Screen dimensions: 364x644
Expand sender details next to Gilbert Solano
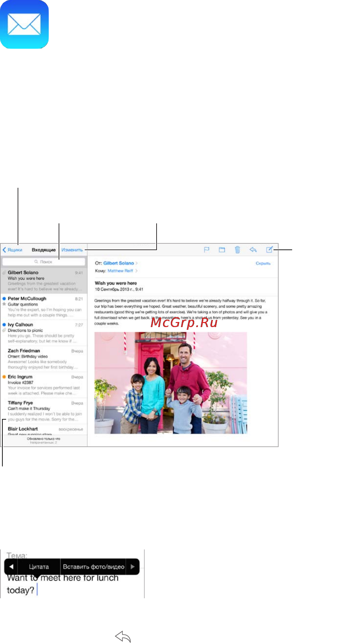(x=137, y=263)
